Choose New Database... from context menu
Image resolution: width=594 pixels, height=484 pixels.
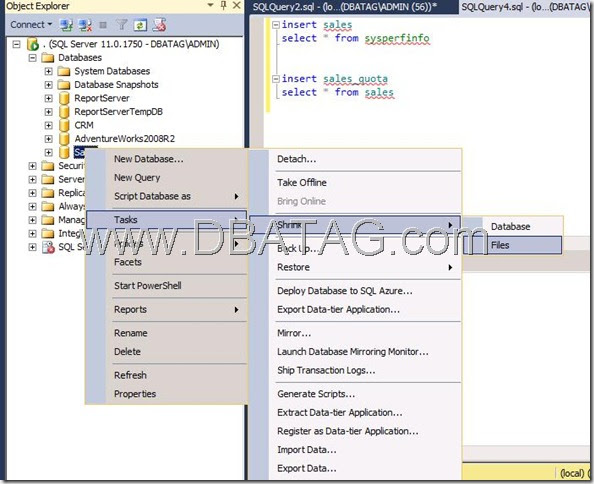pyautogui.click(x=167, y=159)
